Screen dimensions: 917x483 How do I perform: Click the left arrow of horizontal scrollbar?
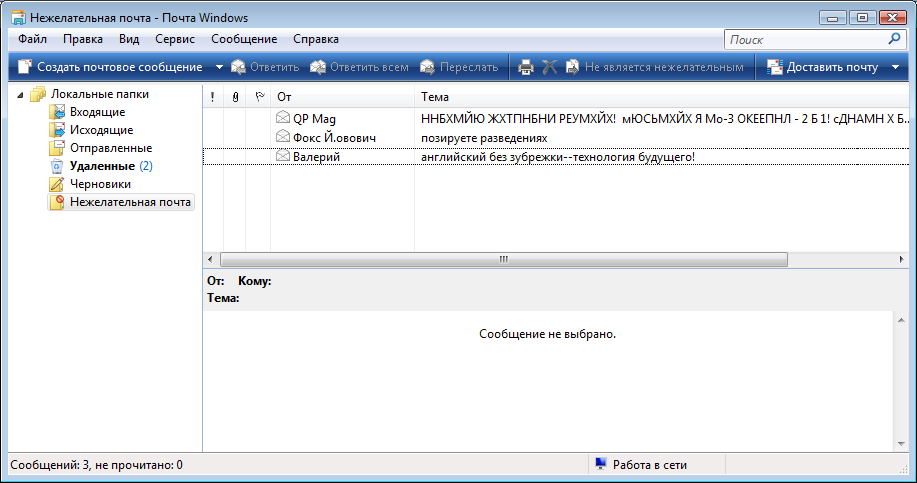click(211, 259)
